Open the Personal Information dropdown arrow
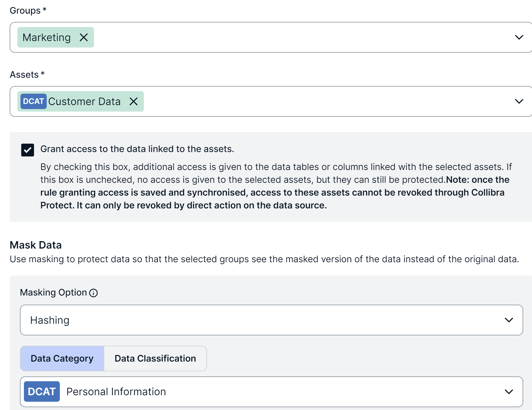Viewport: 532px width, 410px height. point(509,392)
